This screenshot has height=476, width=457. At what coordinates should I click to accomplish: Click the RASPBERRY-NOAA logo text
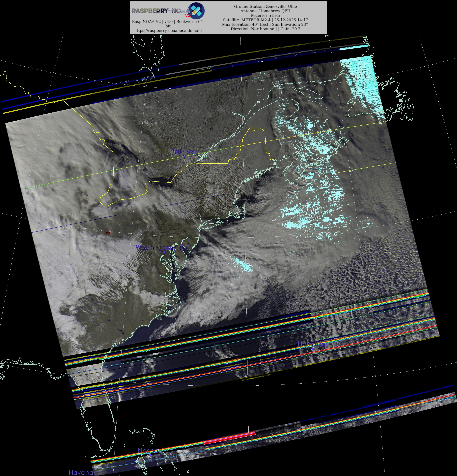(x=160, y=11)
